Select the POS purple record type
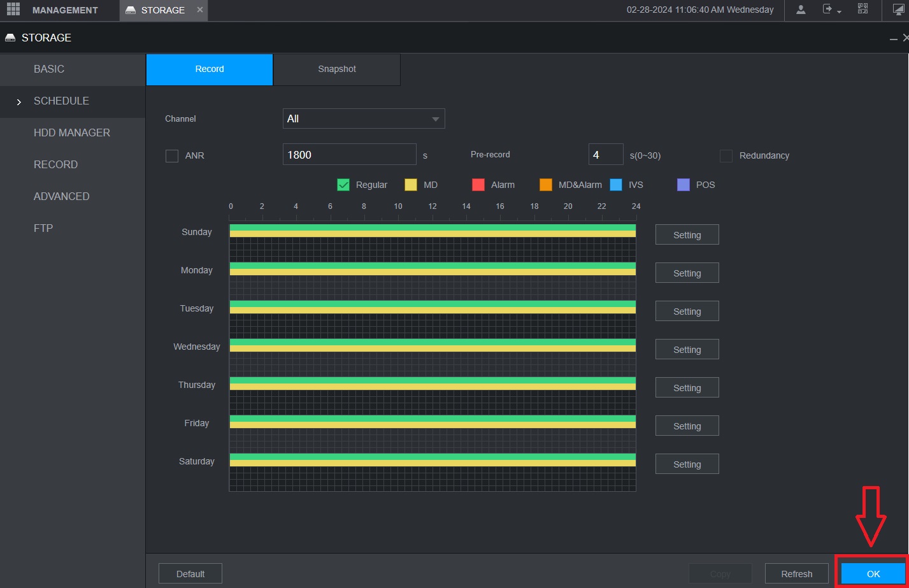Screen dimensions: 909x588 click(684, 185)
